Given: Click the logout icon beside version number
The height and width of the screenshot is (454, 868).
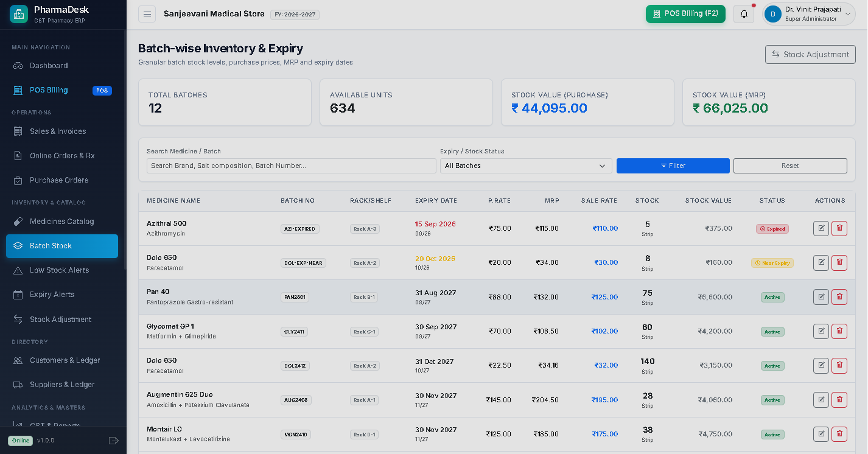Looking at the screenshot, I should [113, 440].
